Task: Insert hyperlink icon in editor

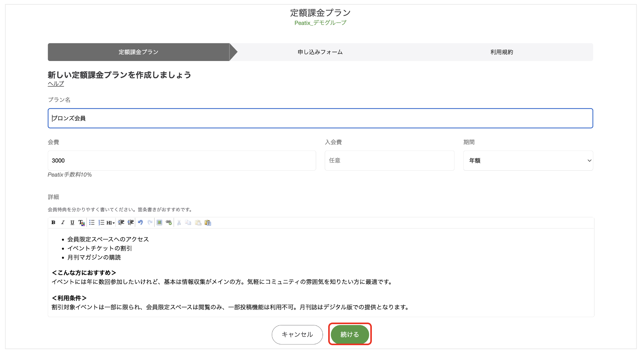Action: [169, 223]
